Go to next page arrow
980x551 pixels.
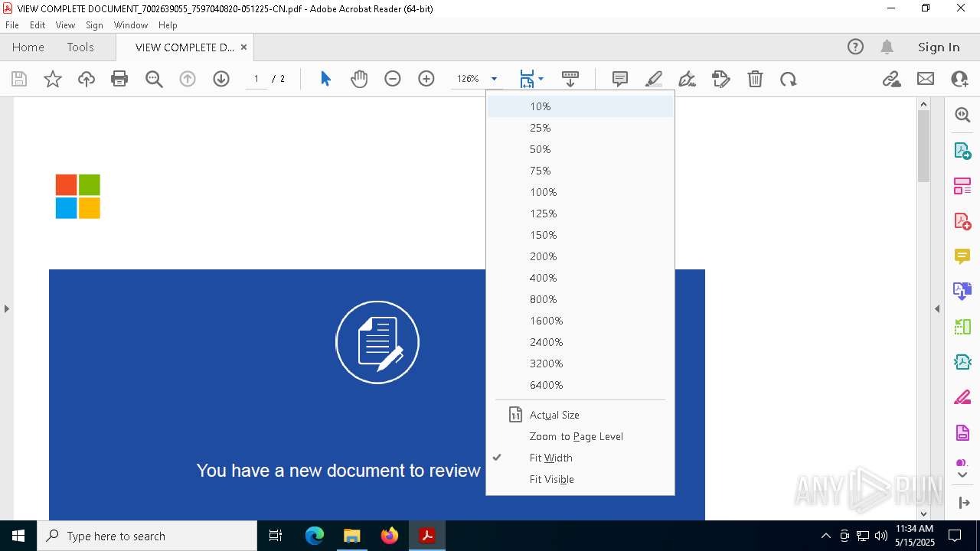(221, 79)
